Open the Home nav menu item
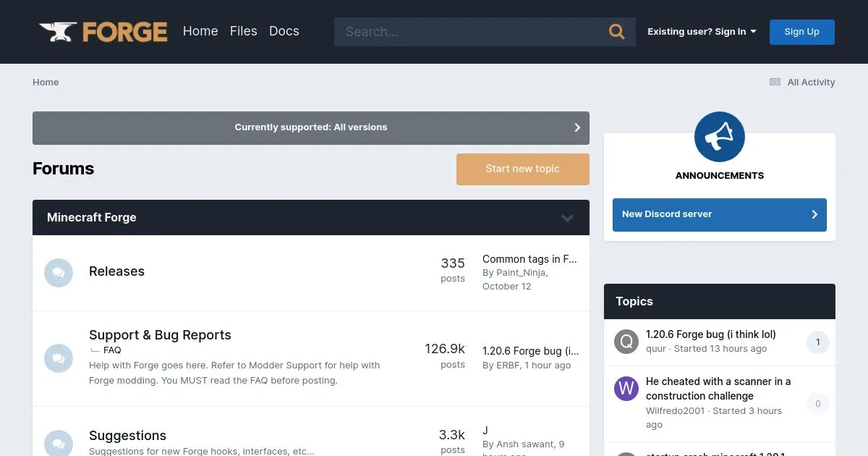 [200, 31]
